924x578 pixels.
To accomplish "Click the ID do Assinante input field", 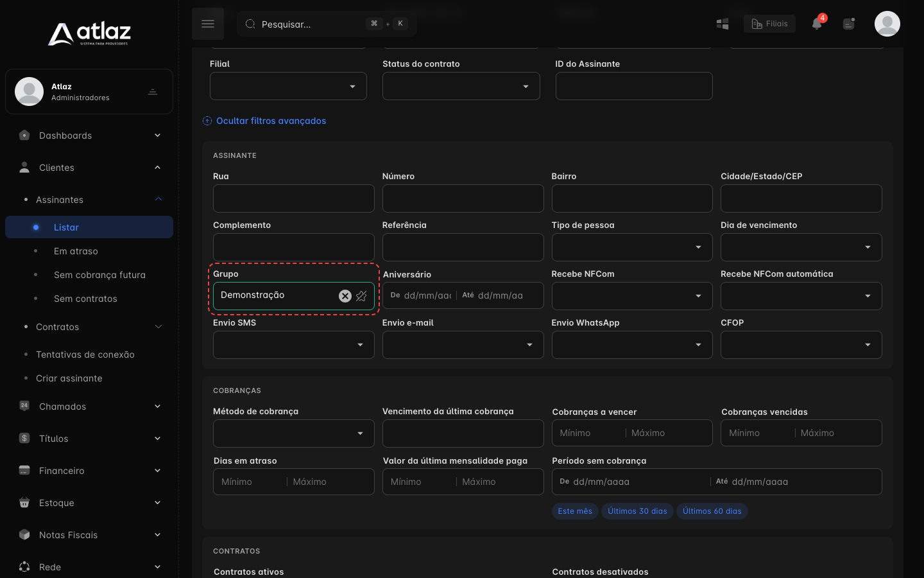I will point(634,86).
